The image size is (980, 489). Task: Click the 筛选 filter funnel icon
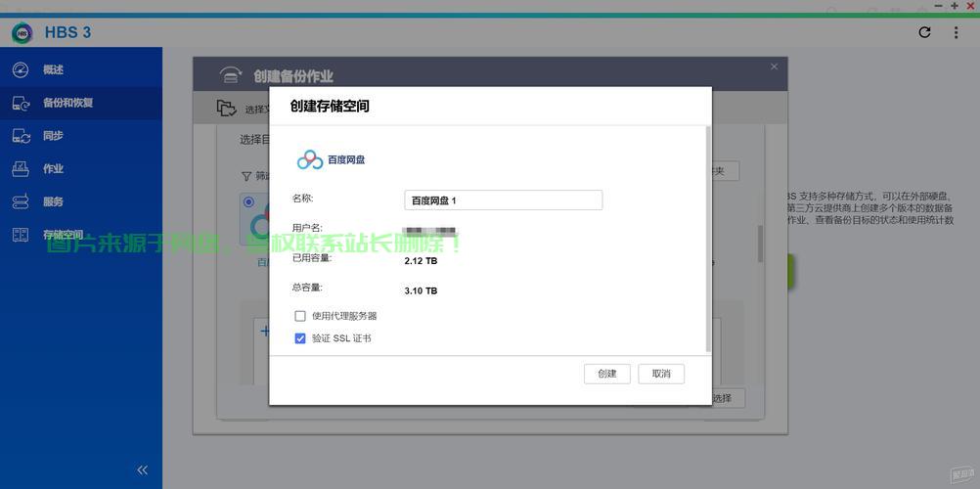point(246,176)
